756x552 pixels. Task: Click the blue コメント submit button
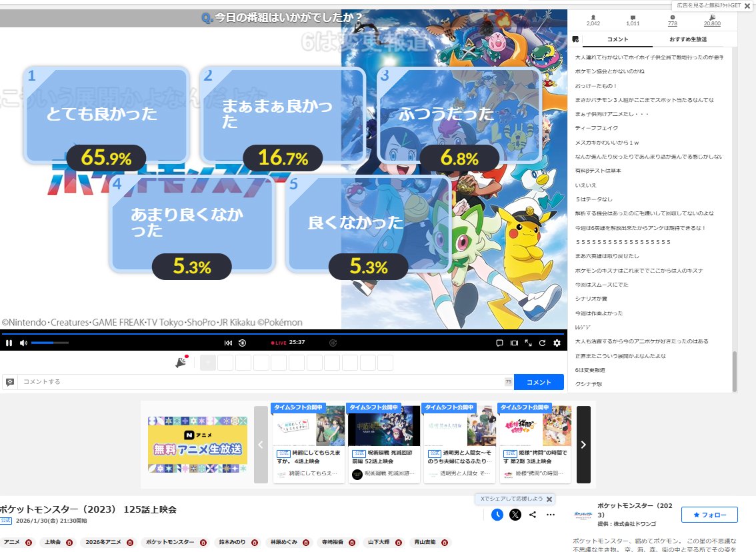click(539, 382)
